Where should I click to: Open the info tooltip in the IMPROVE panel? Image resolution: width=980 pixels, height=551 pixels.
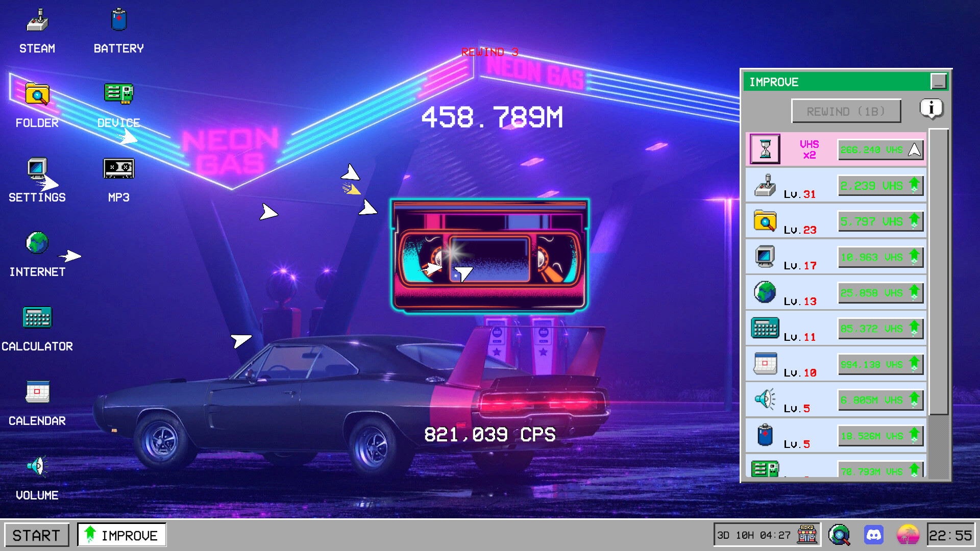point(932,108)
